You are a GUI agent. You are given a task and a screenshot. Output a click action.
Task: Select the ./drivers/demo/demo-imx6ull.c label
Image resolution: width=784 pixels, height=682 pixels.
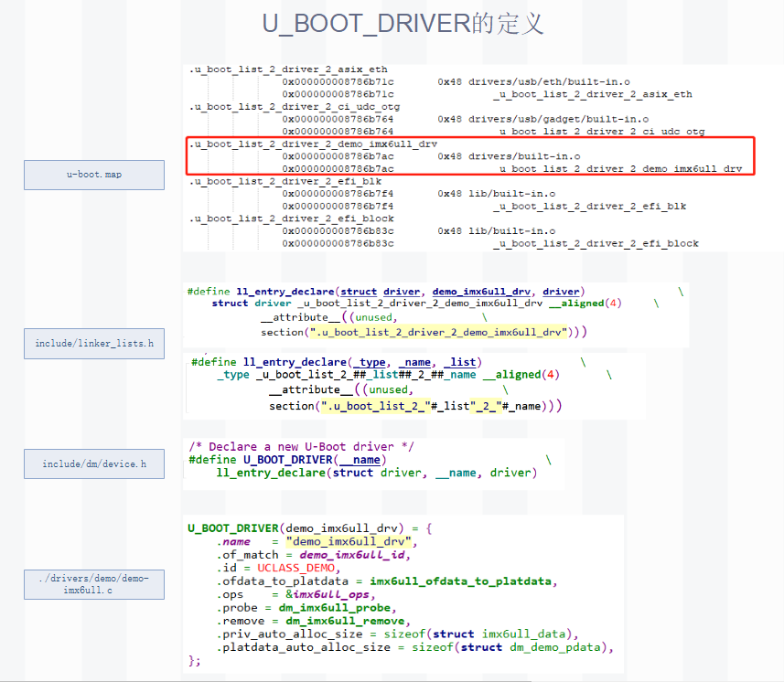click(x=93, y=584)
